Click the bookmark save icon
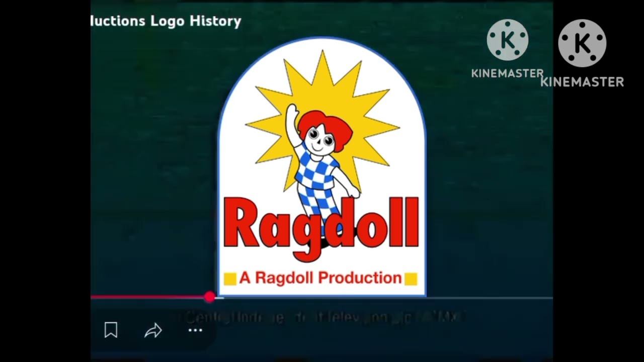This screenshot has height=362, width=644. [111, 330]
